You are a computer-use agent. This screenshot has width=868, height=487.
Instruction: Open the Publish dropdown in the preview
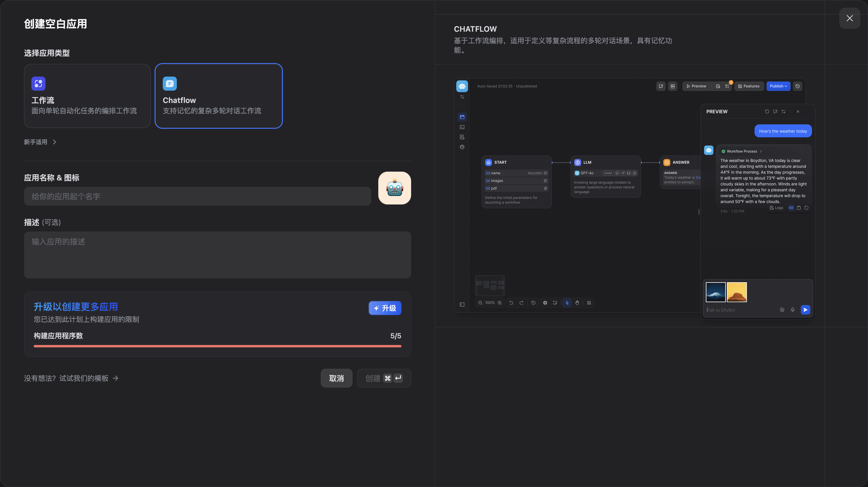(778, 86)
